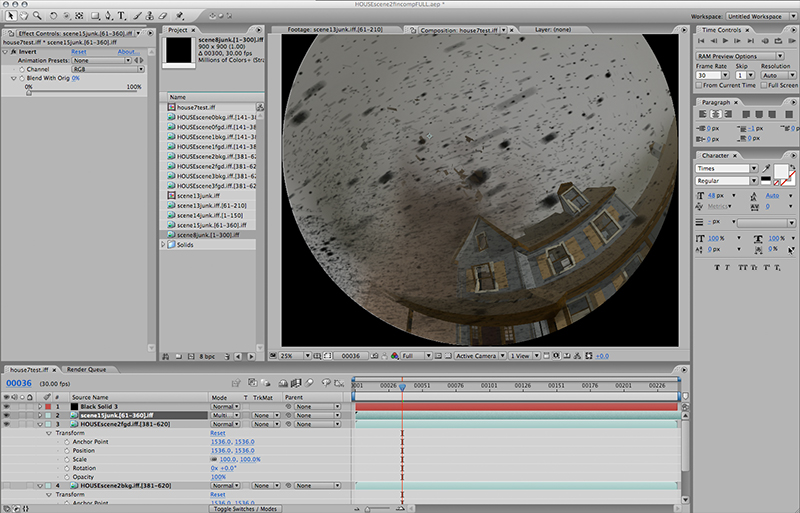800x513 pixels.
Task: Toggle loop playback in Time Controls
Action: click(779, 40)
